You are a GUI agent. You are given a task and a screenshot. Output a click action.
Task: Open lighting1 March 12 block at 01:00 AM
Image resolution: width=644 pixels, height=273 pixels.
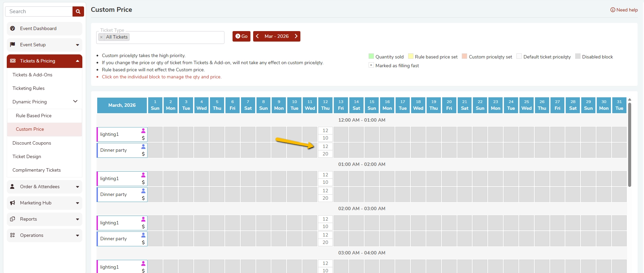click(325, 178)
